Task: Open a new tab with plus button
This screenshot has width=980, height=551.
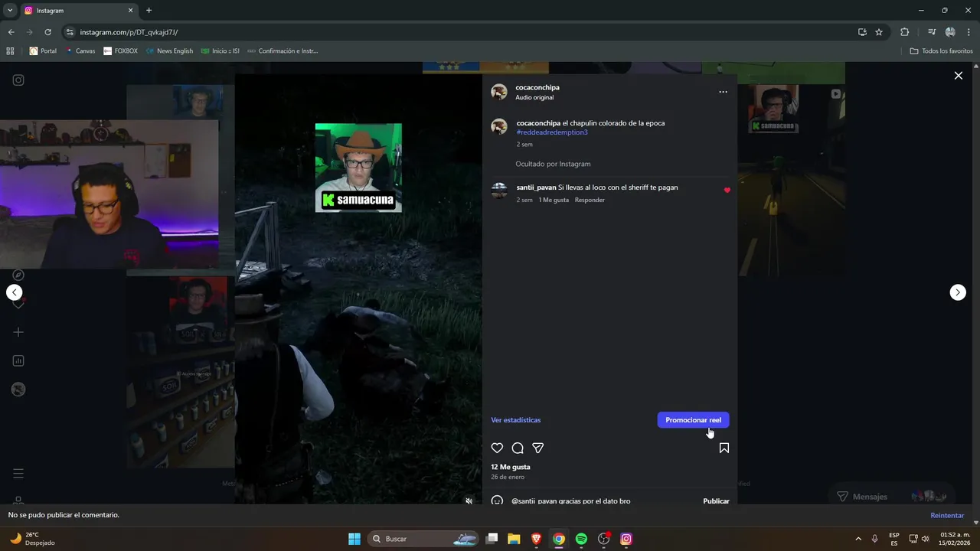Action: click(149, 11)
